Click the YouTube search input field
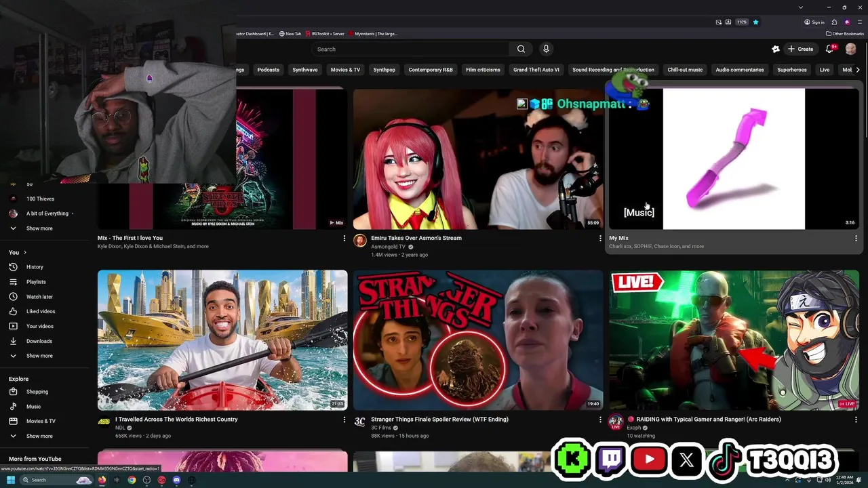This screenshot has height=488, width=868. pyautogui.click(x=410, y=49)
